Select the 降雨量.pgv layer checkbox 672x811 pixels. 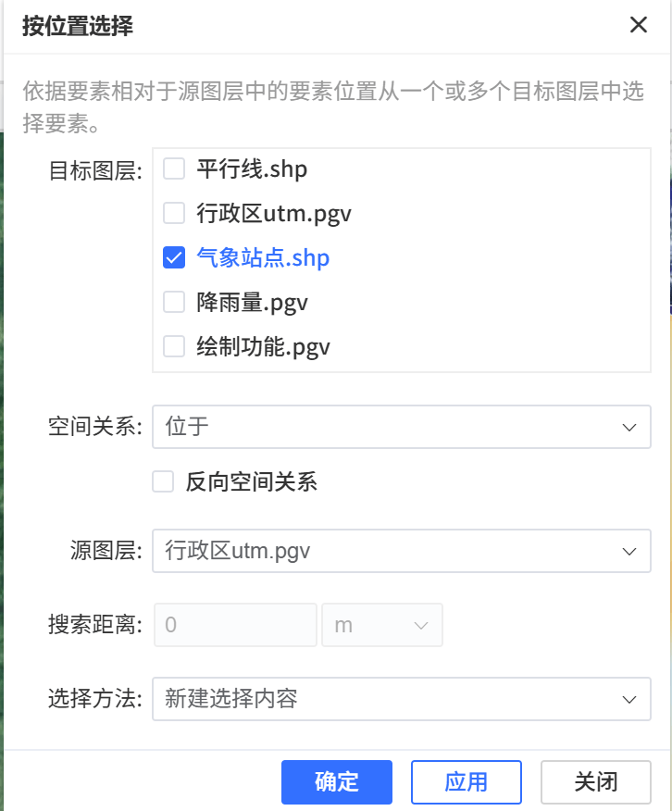(x=173, y=302)
